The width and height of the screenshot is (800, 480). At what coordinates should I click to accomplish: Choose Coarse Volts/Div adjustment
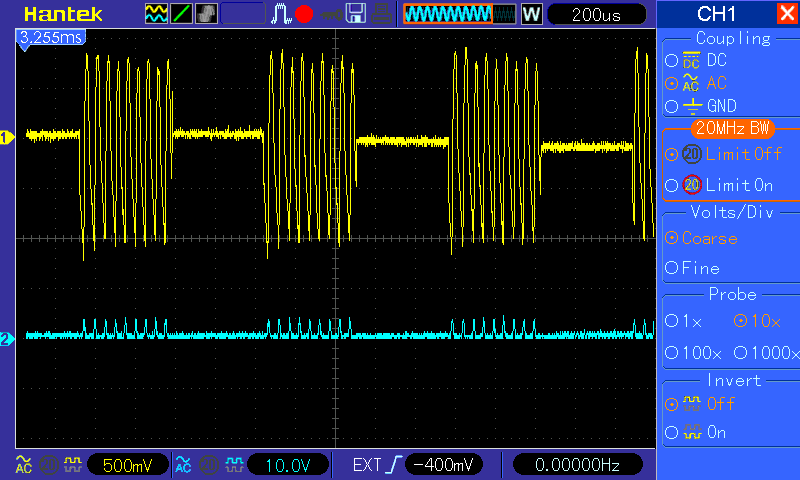(702, 238)
